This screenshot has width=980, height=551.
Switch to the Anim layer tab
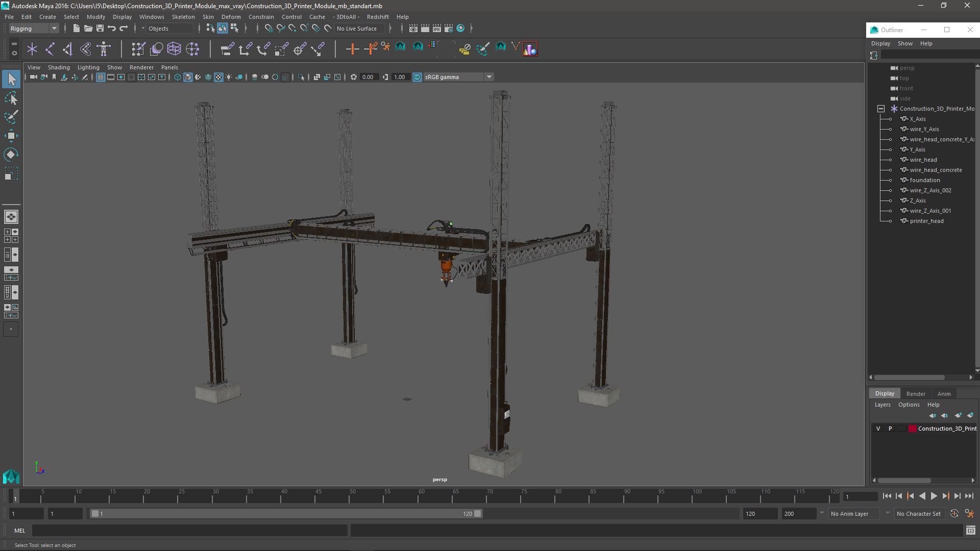[x=944, y=394]
